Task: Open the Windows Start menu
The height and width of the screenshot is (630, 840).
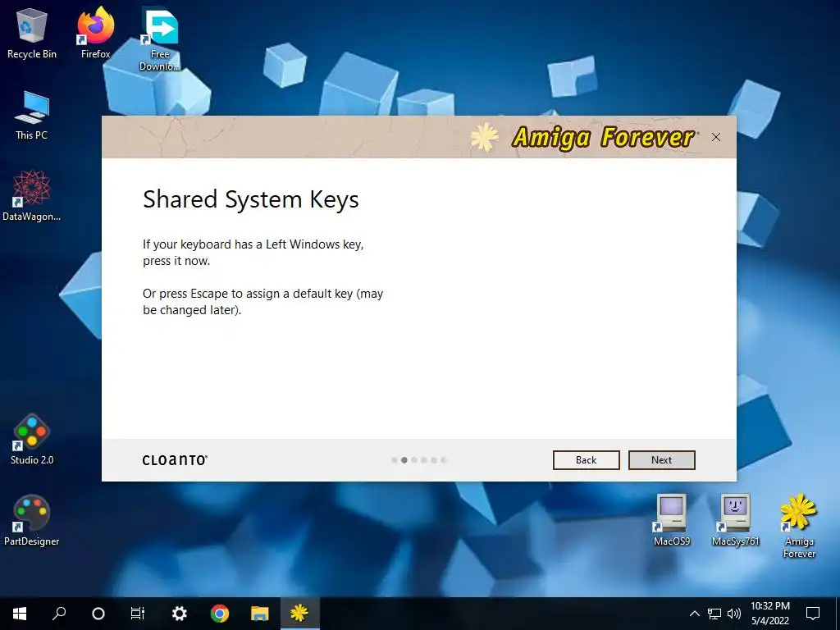Action: click(20, 614)
